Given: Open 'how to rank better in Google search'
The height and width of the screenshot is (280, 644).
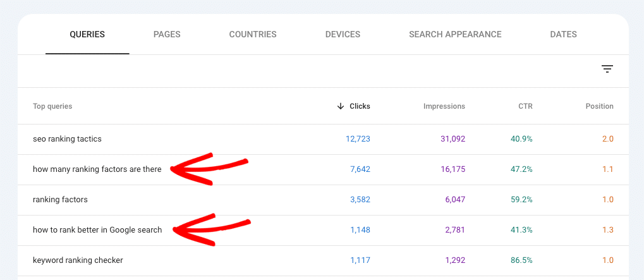Looking at the screenshot, I should coord(97,230).
